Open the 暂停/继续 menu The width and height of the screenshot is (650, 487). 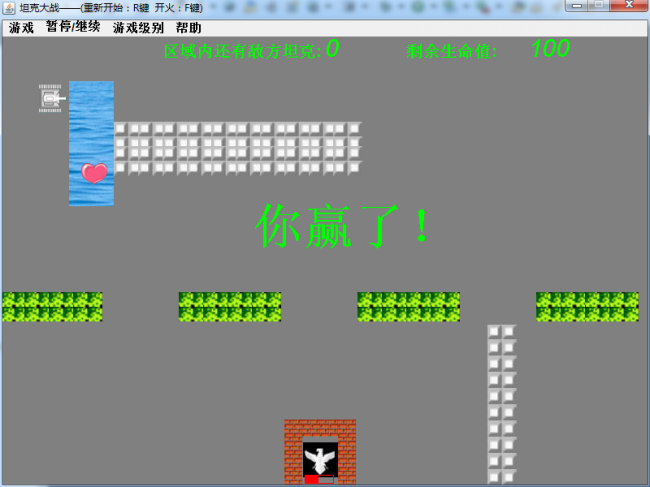point(73,27)
